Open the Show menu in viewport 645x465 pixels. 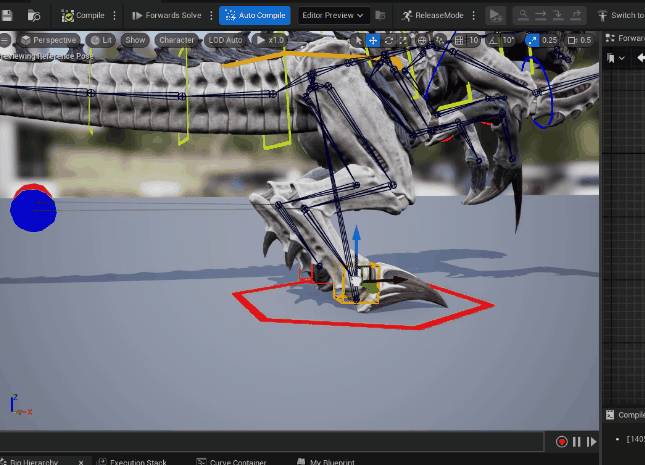tap(137, 40)
